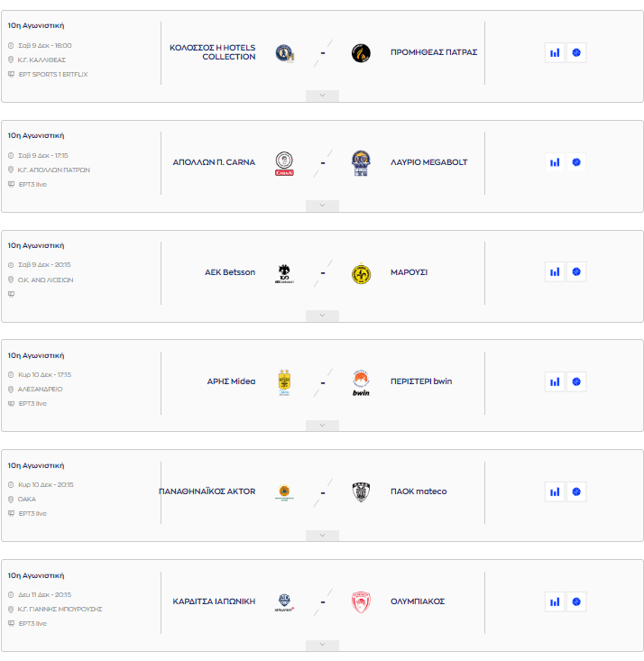Expand the Karditsa vs Olympiacos match card
644x661 pixels.
[322, 646]
